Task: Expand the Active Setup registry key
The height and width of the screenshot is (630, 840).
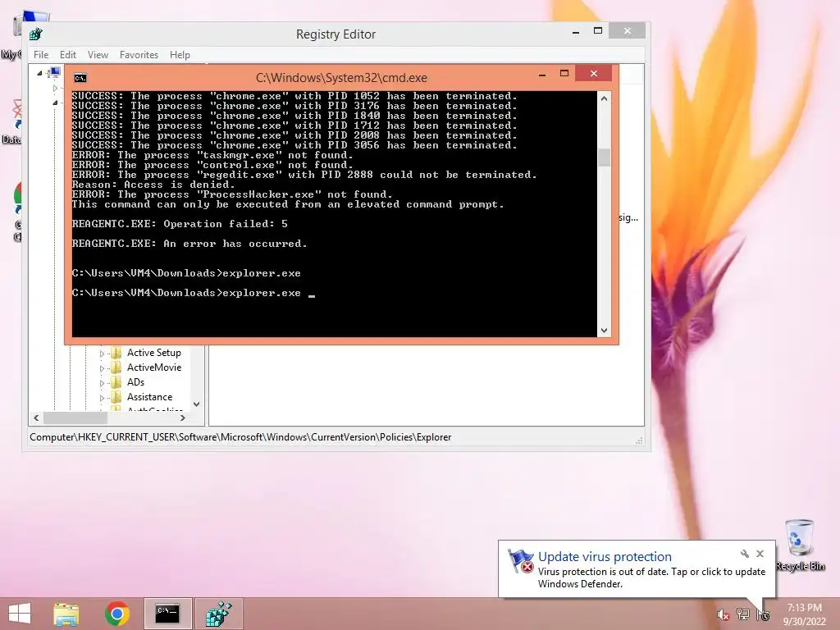Action: 102,354
